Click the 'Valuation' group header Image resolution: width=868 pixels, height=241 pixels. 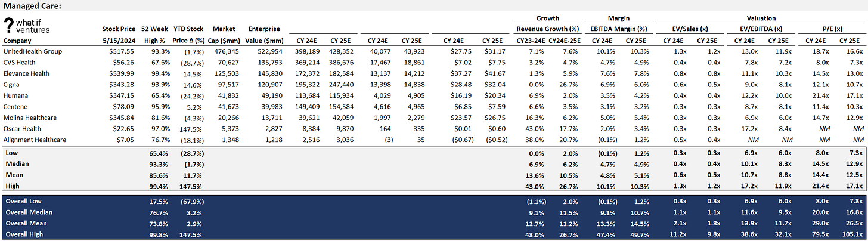click(x=760, y=18)
